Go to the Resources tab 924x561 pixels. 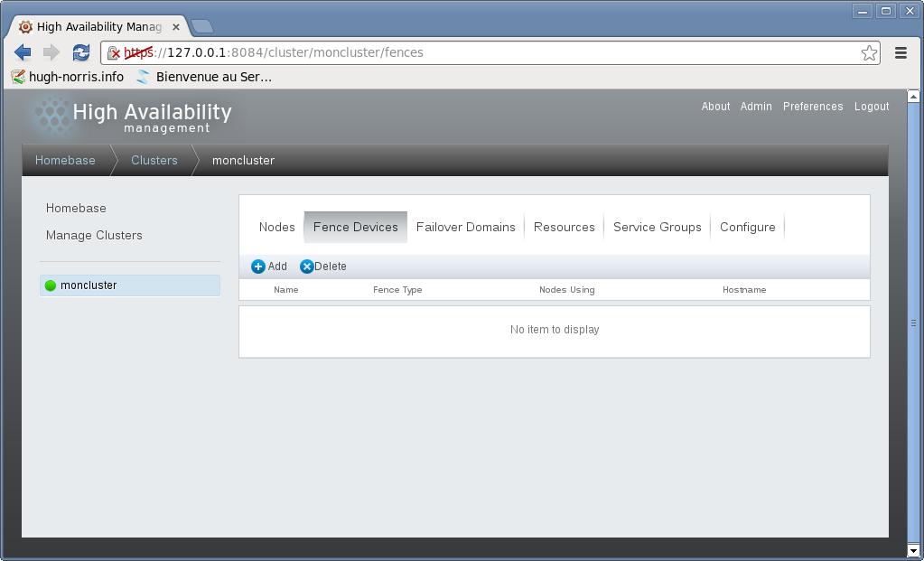(564, 227)
